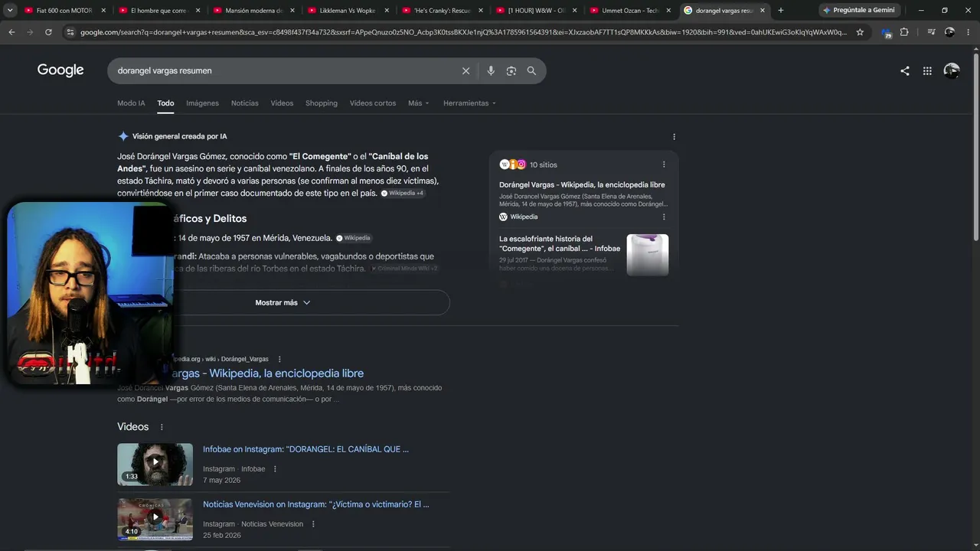This screenshot has width=980, height=551.
Task: Open the Videos search filter tab
Action: [x=282, y=103]
